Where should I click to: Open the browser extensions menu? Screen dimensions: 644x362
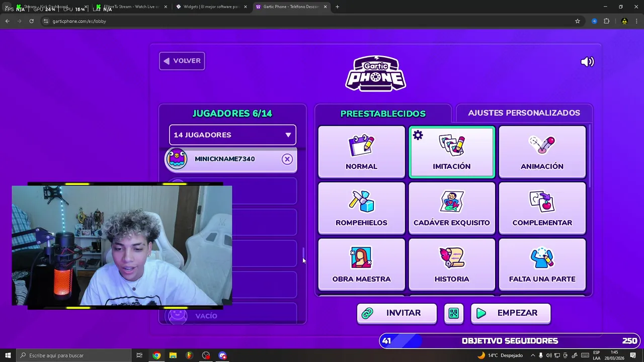point(606,21)
